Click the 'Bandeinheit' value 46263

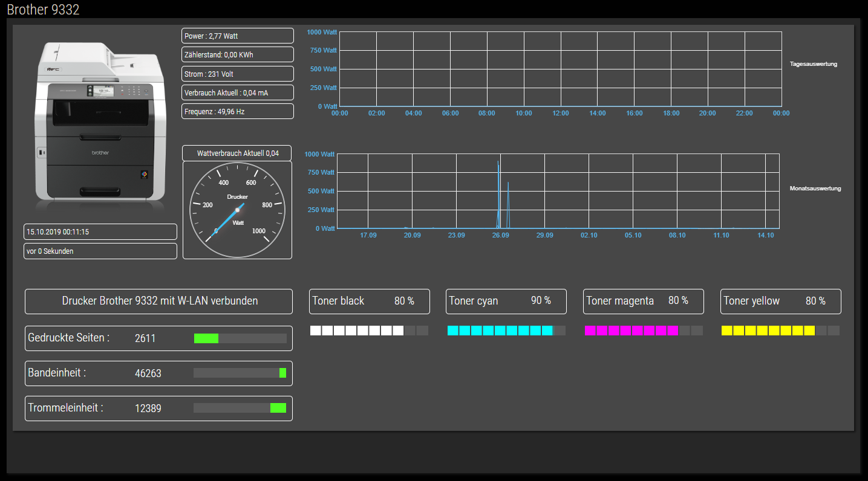[x=148, y=373]
